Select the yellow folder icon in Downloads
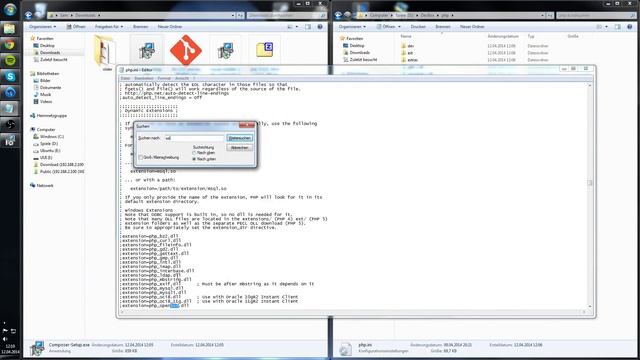Image resolution: width=640 pixels, height=360 pixels. [105, 51]
